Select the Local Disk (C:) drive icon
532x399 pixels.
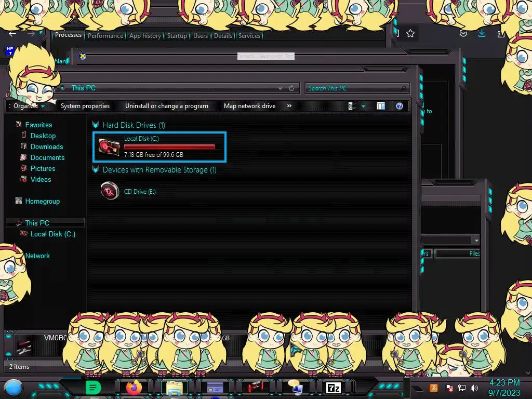tap(109, 147)
